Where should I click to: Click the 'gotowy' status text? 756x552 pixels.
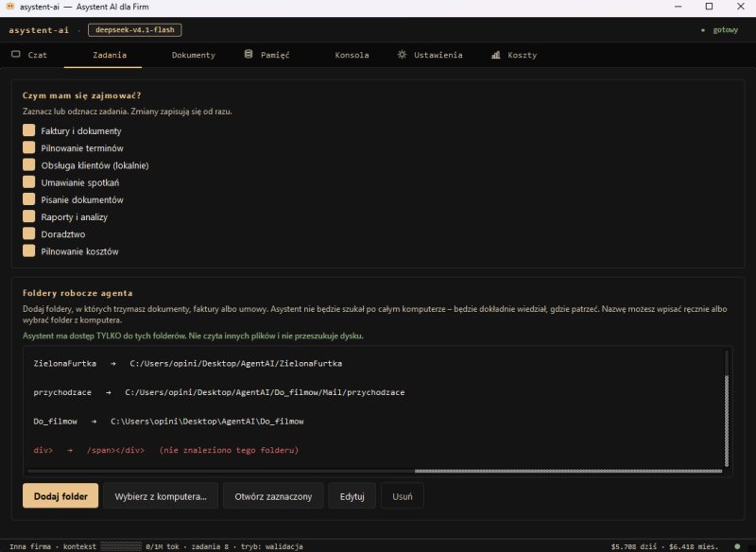(x=725, y=30)
